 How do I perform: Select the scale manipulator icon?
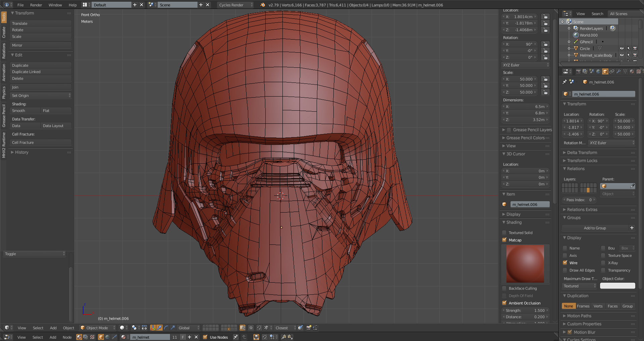(172, 328)
